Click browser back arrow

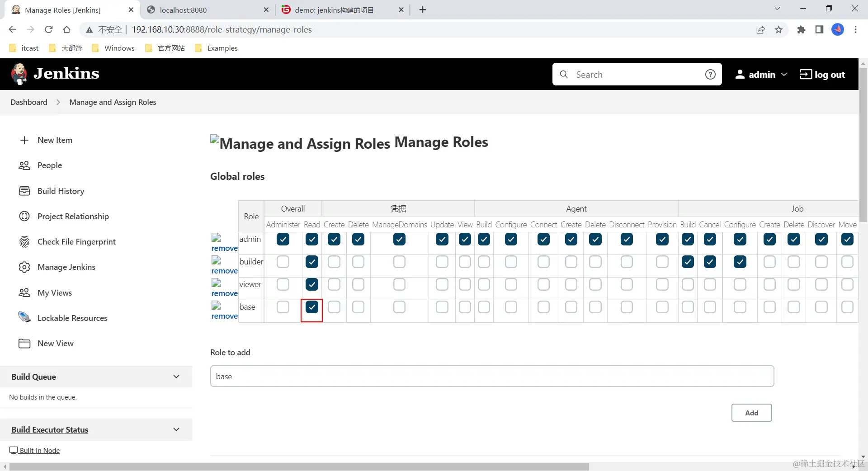12,29
